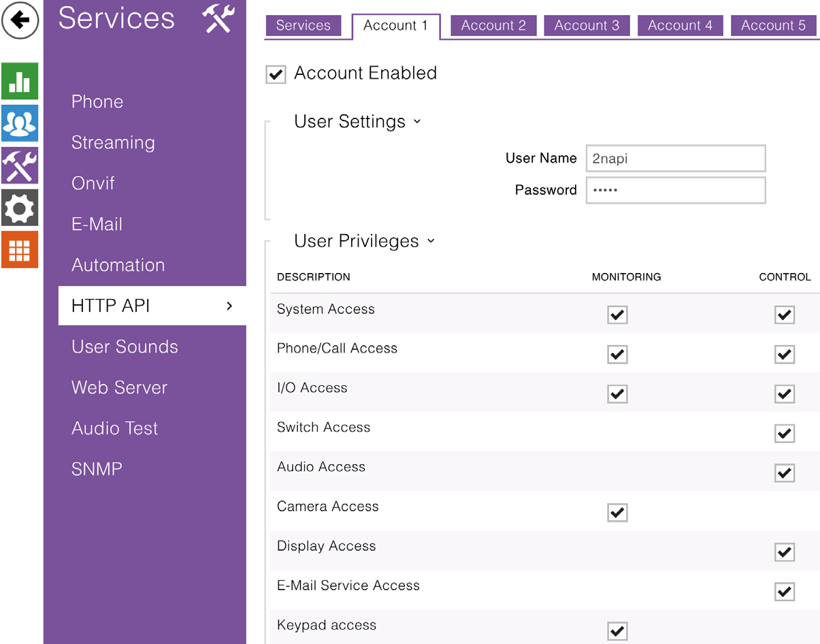The image size is (820, 644).
Task: Open the Streaming menu item
Action: [113, 142]
